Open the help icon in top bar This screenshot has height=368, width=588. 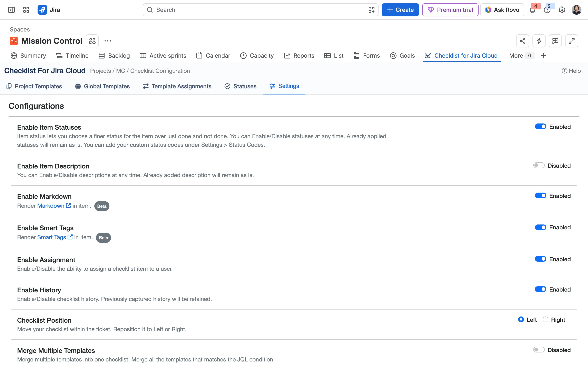click(547, 10)
